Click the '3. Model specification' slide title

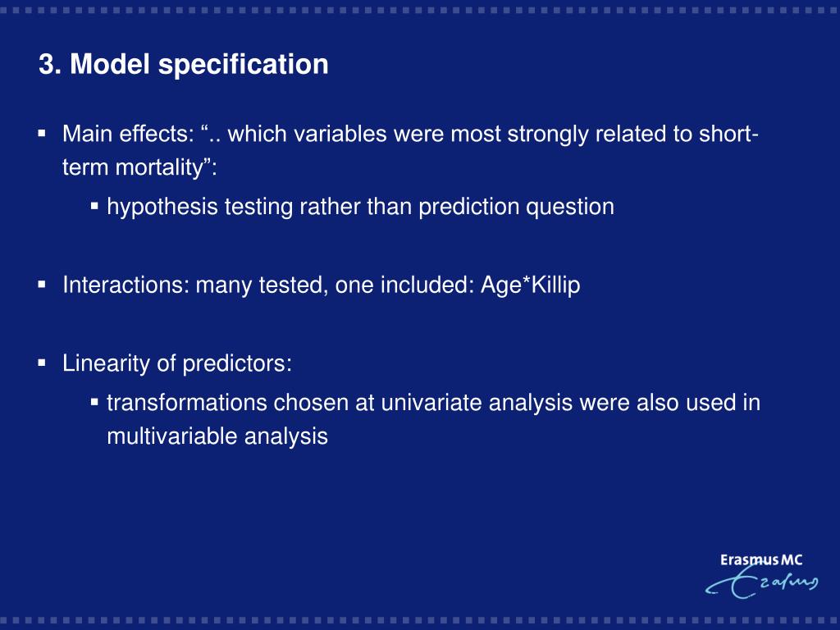[x=183, y=64]
